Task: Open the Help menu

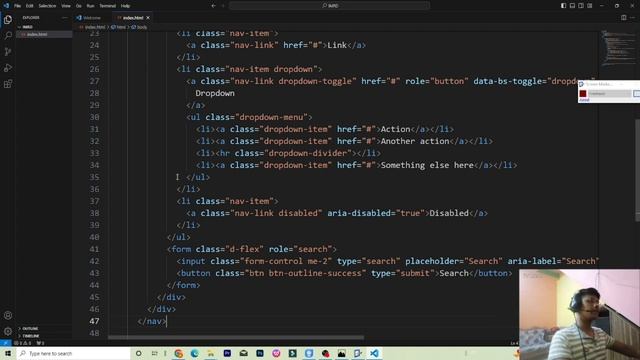Action: coord(125,6)
